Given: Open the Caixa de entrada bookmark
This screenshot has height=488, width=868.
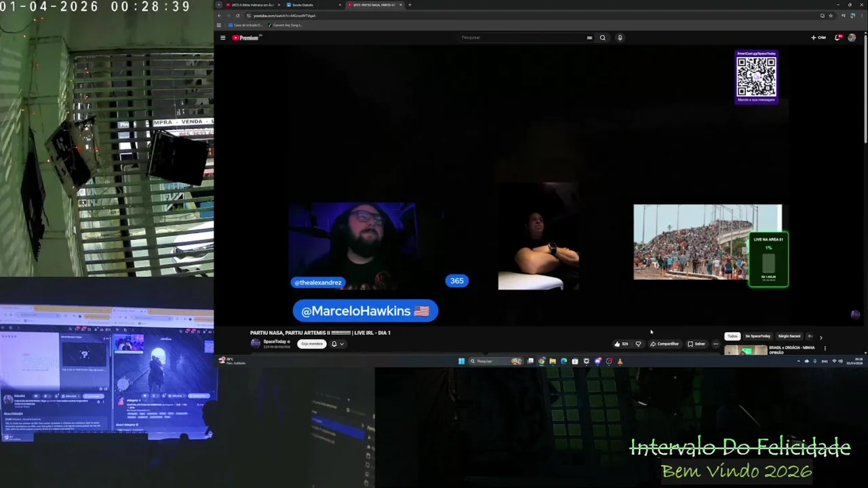Looking at the screenshot, I should point(245,25).
